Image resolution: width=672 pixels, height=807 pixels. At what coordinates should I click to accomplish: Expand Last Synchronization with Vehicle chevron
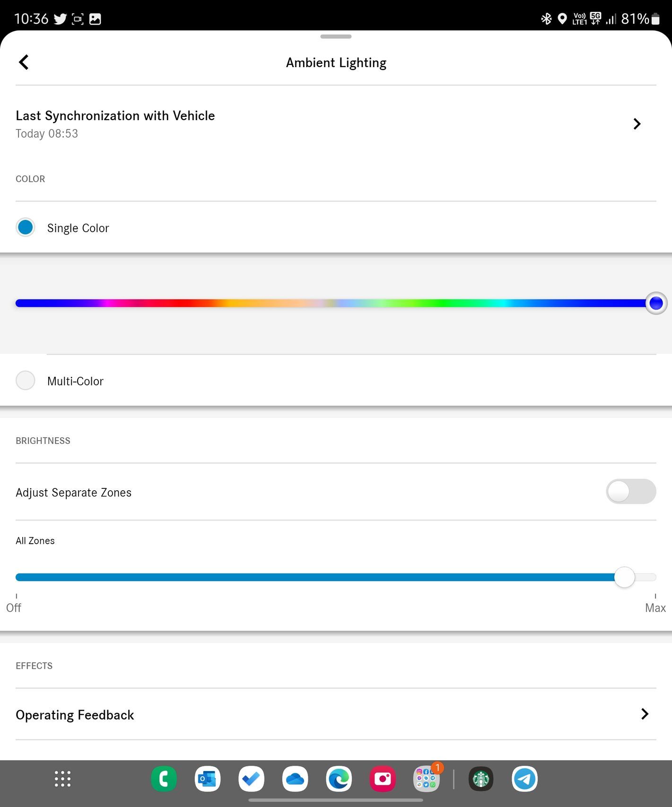pos(637,124)
